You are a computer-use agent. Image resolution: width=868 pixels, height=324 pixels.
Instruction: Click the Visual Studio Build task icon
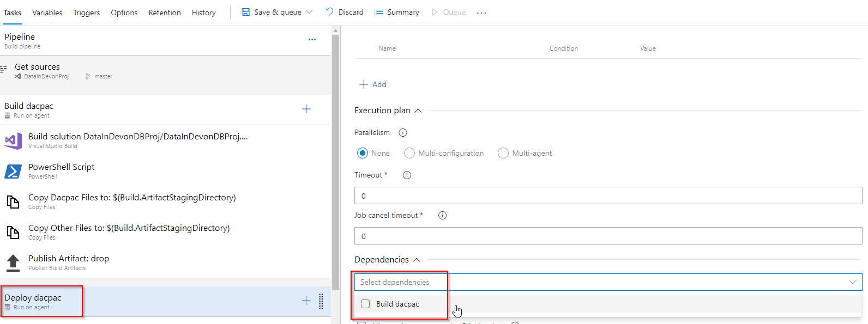(x=13, y=140)
